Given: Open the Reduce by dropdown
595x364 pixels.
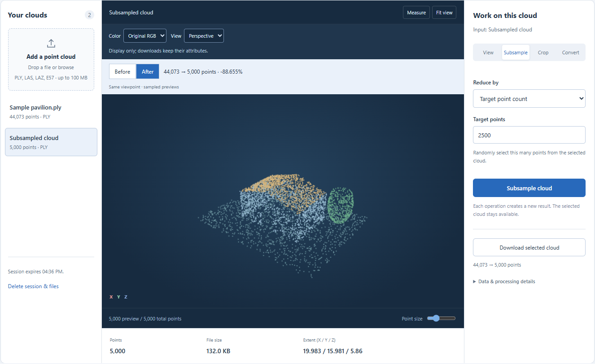Looking at the screenshot, I should 529,99.
